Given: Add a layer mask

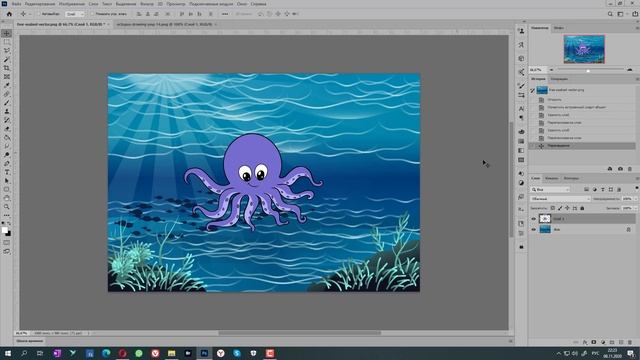Looking at the screenshot, I should point(593,342).
